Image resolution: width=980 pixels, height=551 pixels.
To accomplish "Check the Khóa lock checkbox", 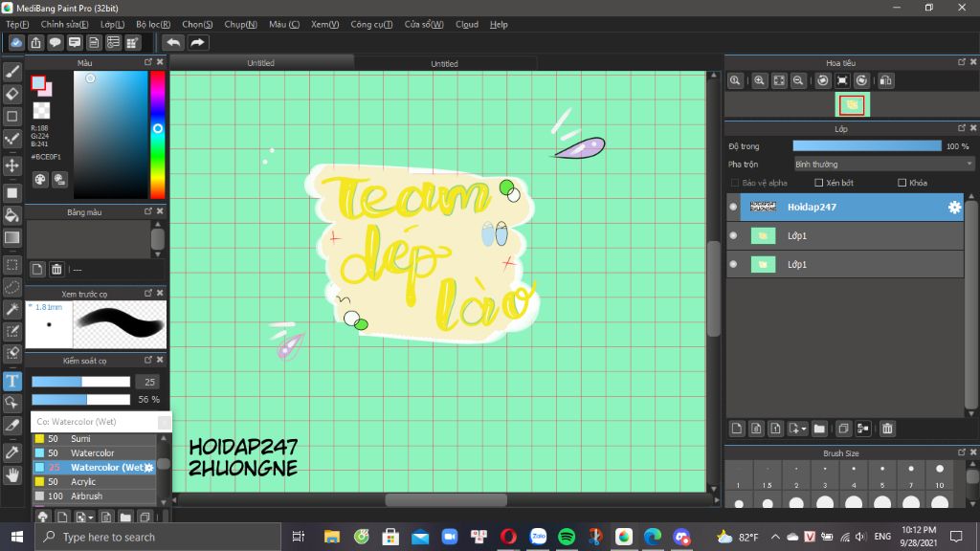I will click(902, 183).
